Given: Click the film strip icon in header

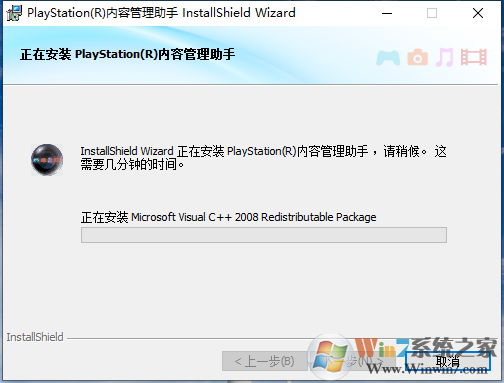Looking at the screenshot, I should point(474,57).
